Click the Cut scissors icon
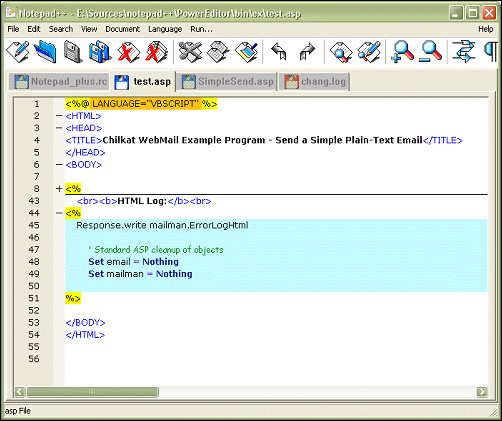Viewport: 502px width, 421px height. [x=190, y=52]
